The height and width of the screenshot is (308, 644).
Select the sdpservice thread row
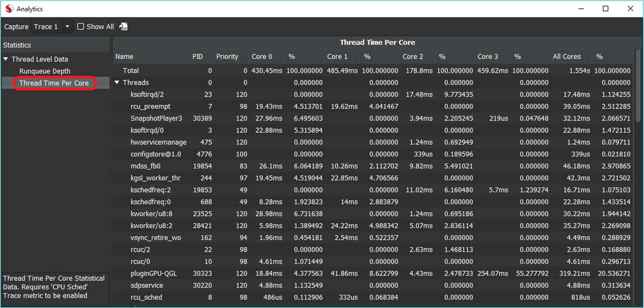373,285
